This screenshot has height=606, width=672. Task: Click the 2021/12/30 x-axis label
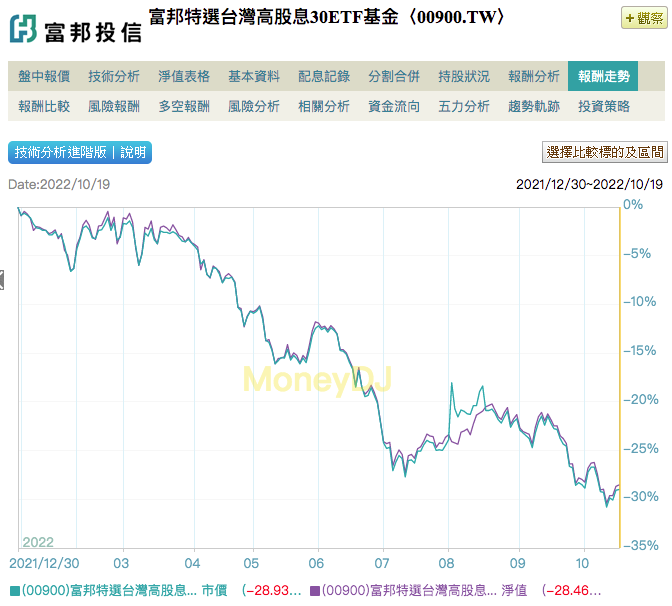pos(44,563)
